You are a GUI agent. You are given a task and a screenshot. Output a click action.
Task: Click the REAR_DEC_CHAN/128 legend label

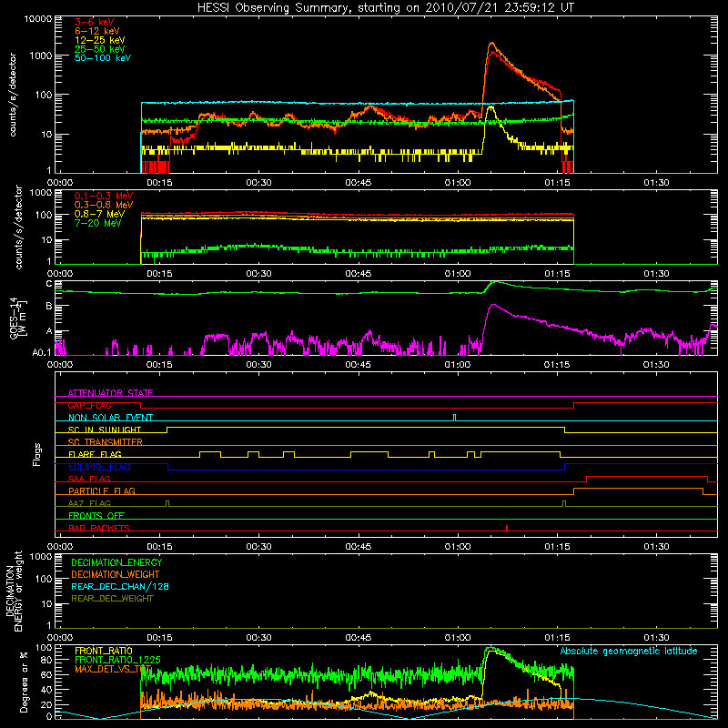[120, 586]
